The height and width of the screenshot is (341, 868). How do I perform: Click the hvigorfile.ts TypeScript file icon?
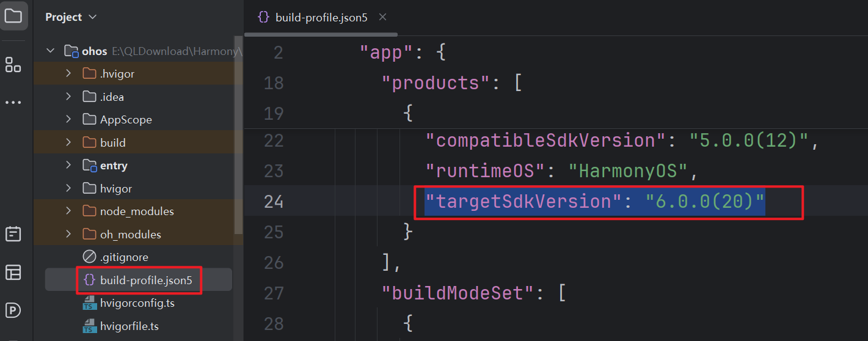(x=89, y=326)
